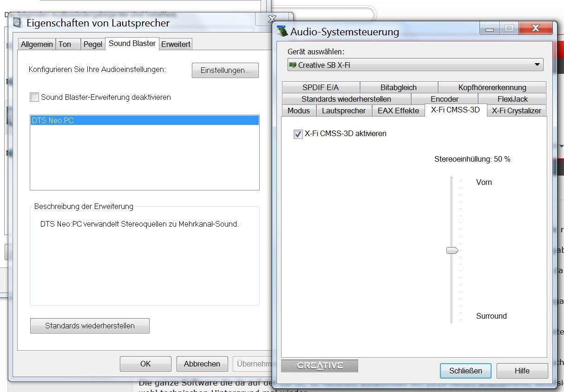564x392 pixels.
Task: Open the X-Fi Crystalizer tab
Action: coord(516,111)
